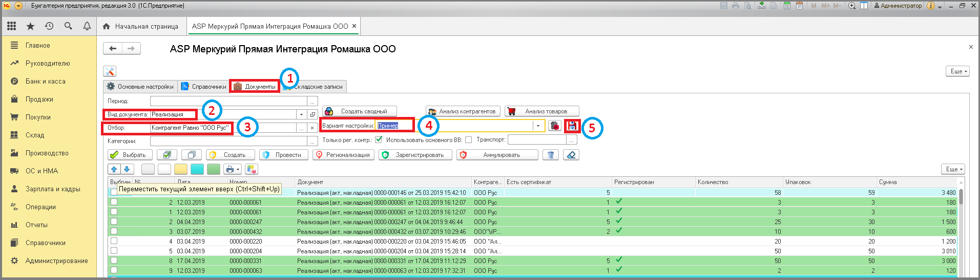Image resolution: width=980 pixels, height=280 pixels.
Task: Open the sections menu grid icon
Action: (11, 26)
